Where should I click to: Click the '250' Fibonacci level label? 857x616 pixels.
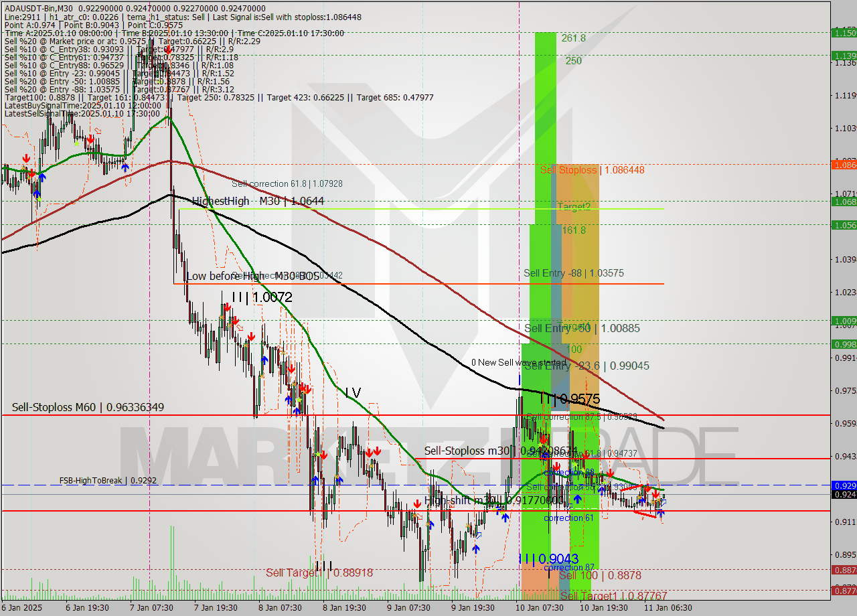pos(573,60)
